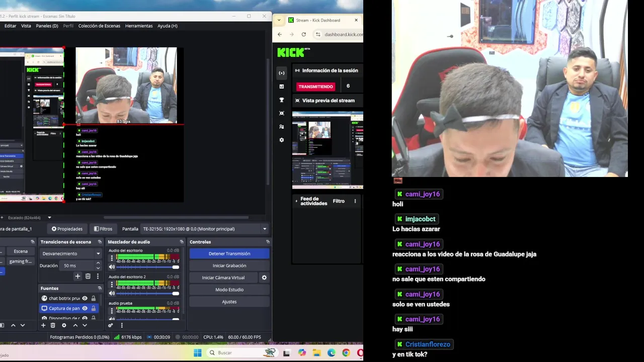Screen dimensions: 644x362
Task: Open Windows Start menu
Action: [197, 352]
